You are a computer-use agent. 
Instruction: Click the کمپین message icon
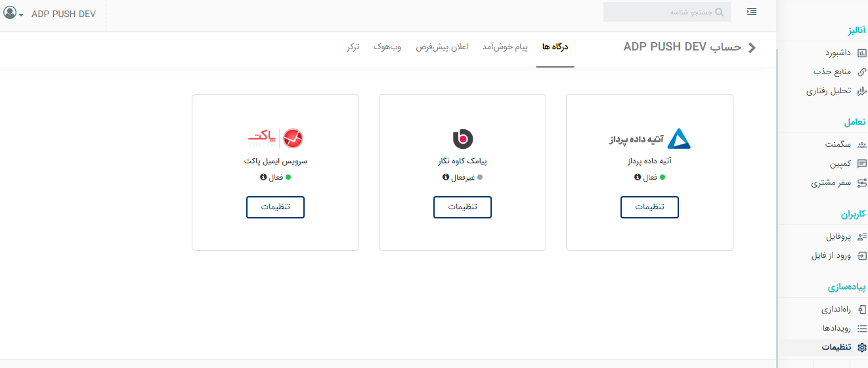coord(861,163)
